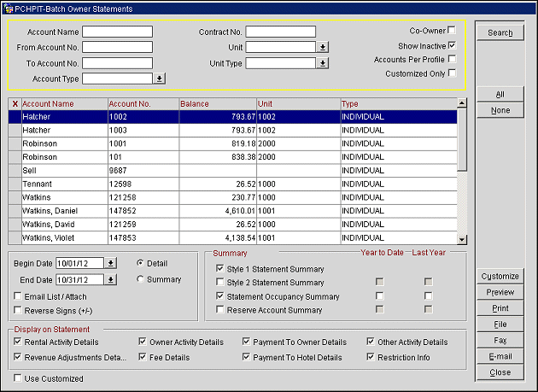Click the X selection column header

point(14,104)
